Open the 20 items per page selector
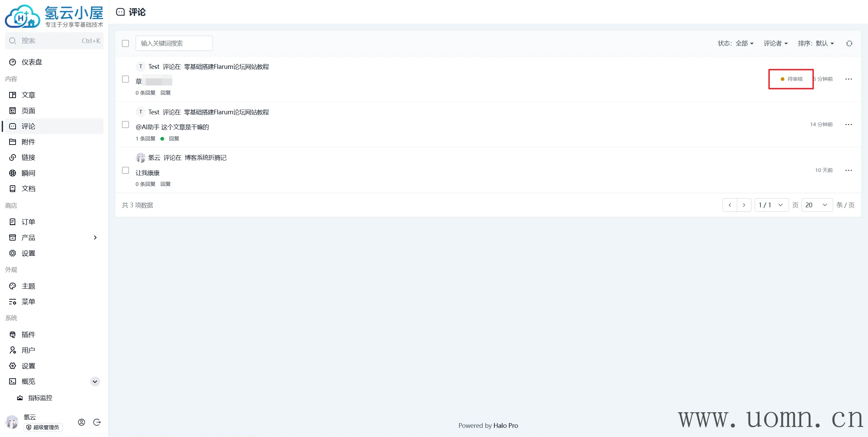This screenshot has width=868, height=437. tap(816, 205)
